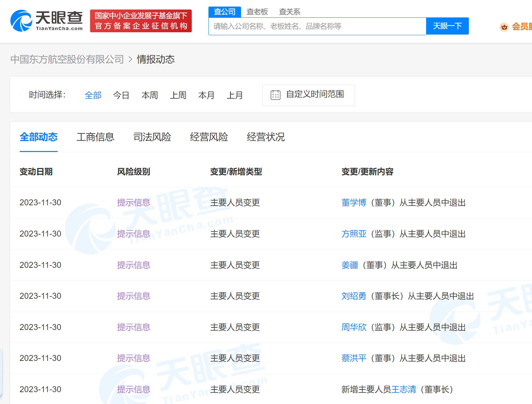Open 刘绍勇 person link

353,296
